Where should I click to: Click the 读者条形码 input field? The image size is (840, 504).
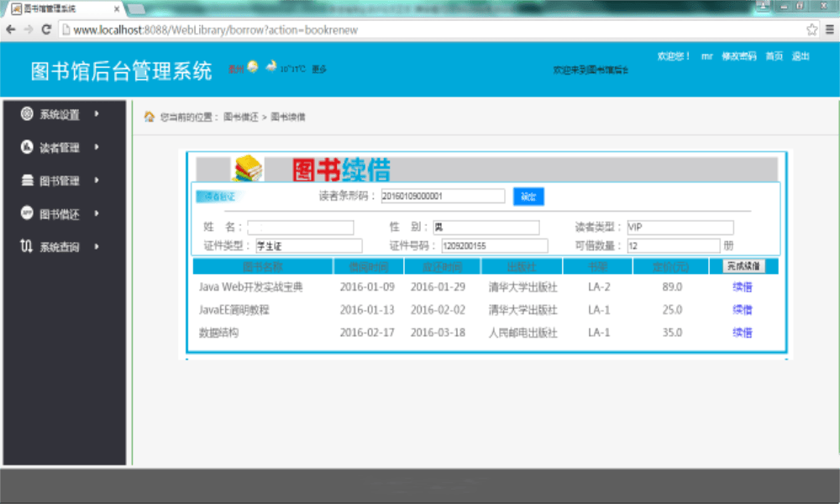click(x=444, y=196)
